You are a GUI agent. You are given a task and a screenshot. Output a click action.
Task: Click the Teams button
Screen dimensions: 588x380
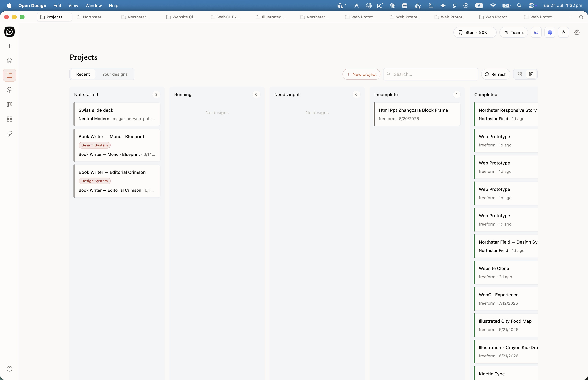tap(513, 32)
